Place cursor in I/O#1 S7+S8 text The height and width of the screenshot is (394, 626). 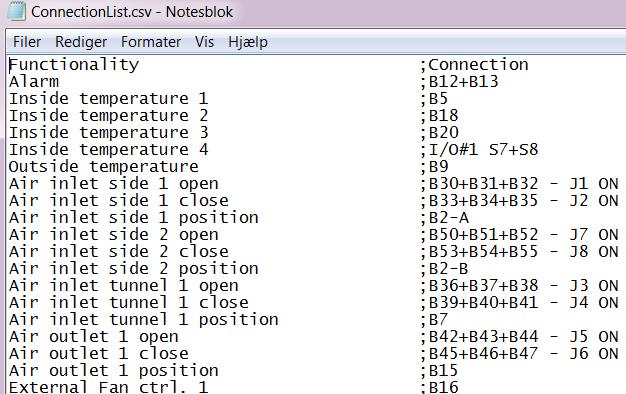tap(483, 150)
